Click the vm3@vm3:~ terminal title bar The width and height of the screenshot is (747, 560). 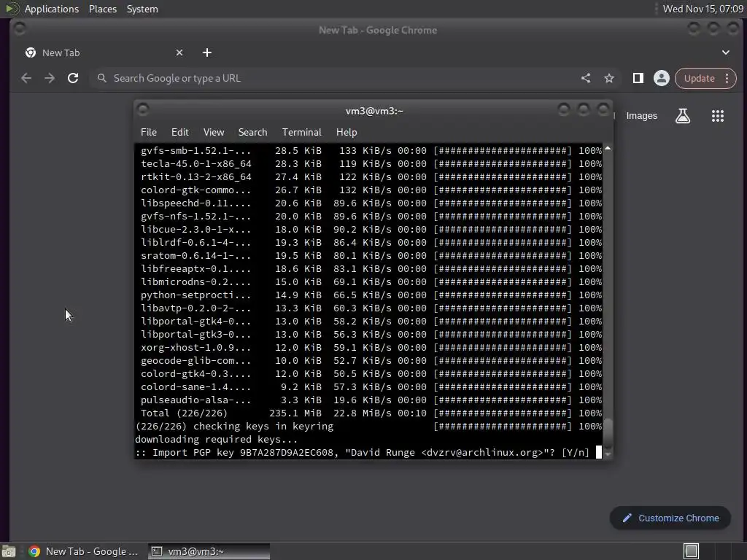point(374,111)
